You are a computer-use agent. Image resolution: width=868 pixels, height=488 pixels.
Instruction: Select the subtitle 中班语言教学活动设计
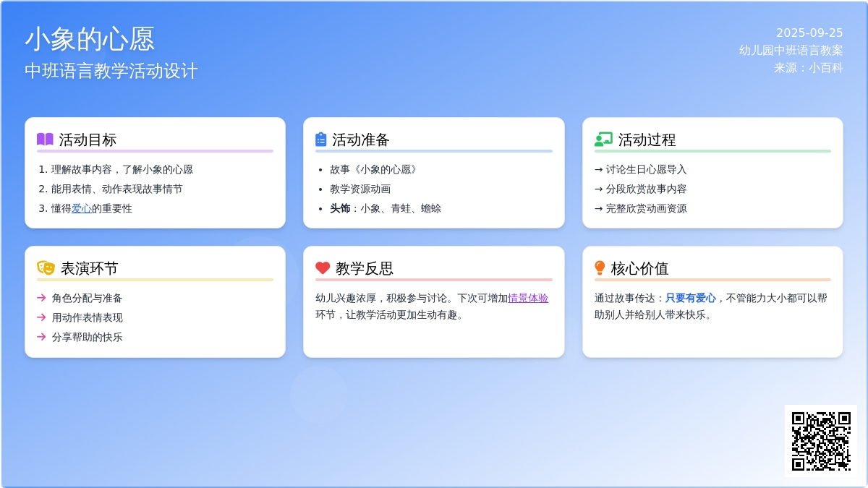click(x=111, y=71)
